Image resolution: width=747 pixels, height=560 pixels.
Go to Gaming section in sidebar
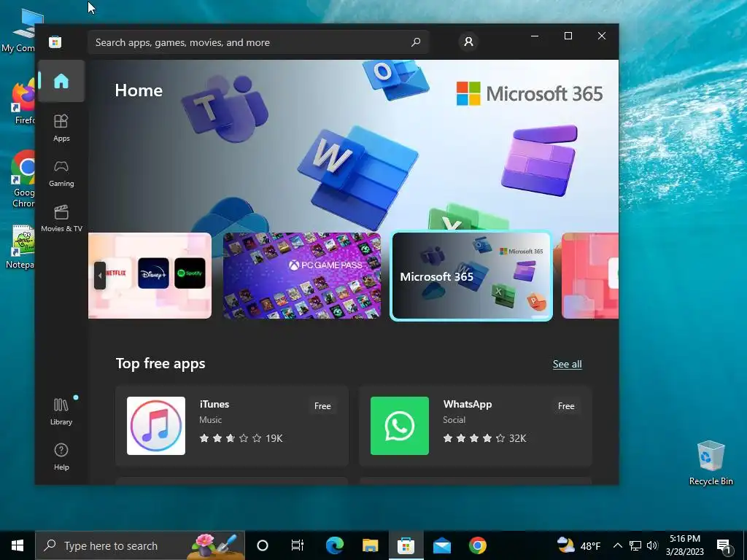coord(61,174)
